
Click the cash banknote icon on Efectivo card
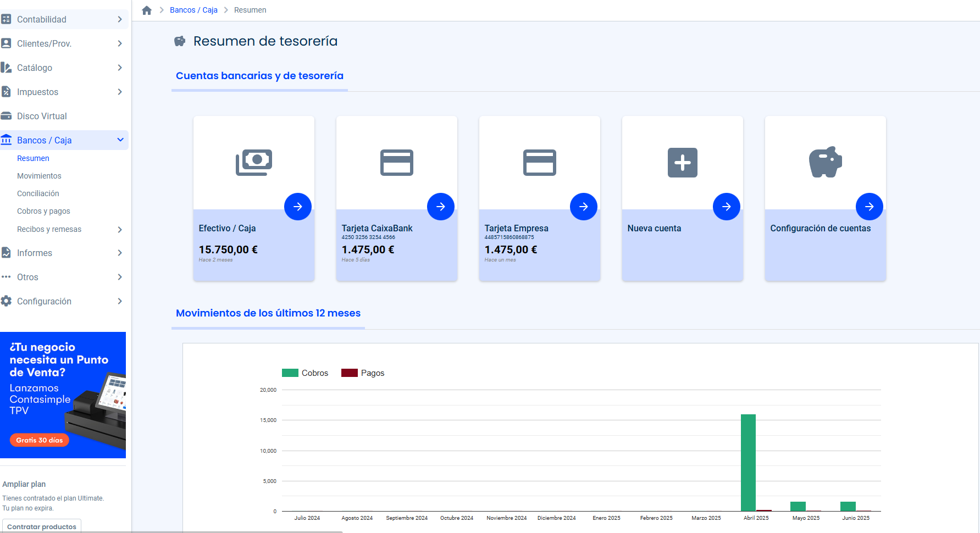point(254,163)
